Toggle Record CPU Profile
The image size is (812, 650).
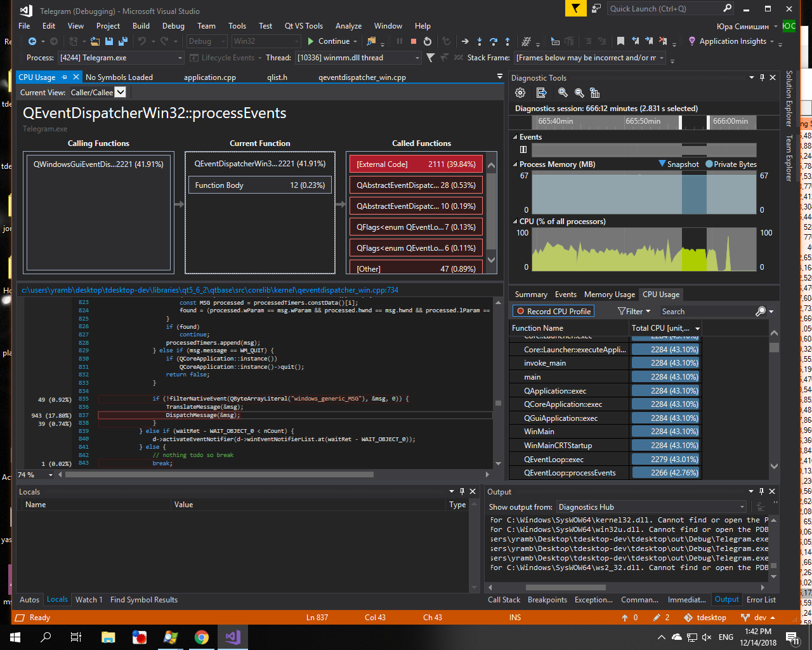[553, 311]
